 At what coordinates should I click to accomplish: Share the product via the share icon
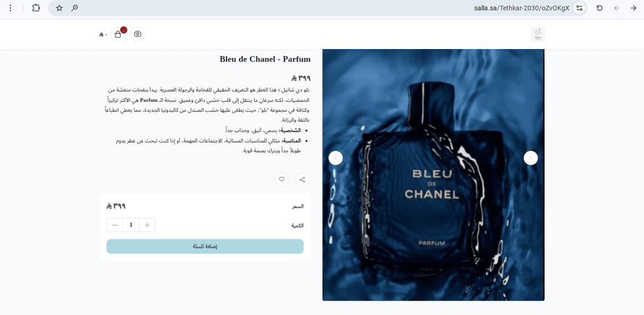[303, 179]
